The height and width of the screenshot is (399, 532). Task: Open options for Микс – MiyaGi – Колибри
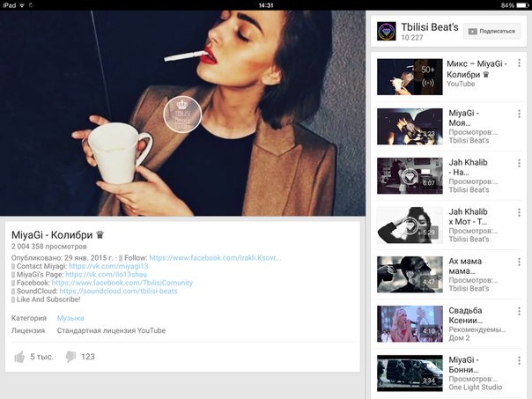click(520, 63)
